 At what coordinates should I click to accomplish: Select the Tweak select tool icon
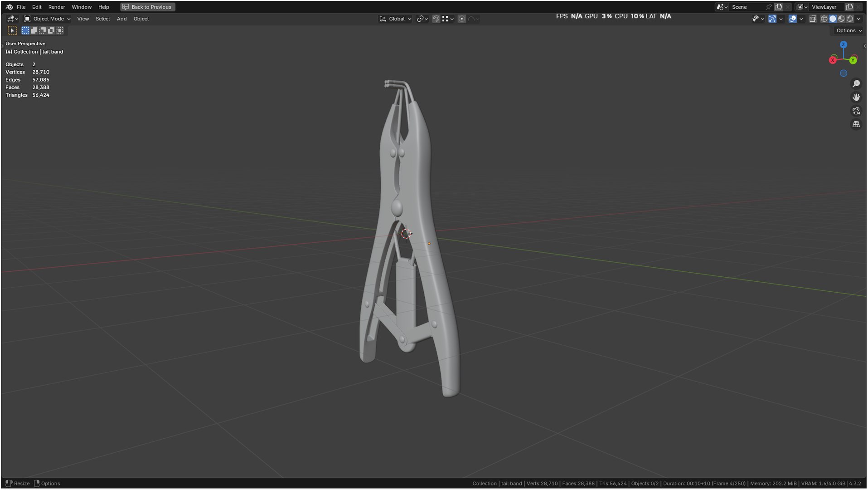[x=12, y=30]
